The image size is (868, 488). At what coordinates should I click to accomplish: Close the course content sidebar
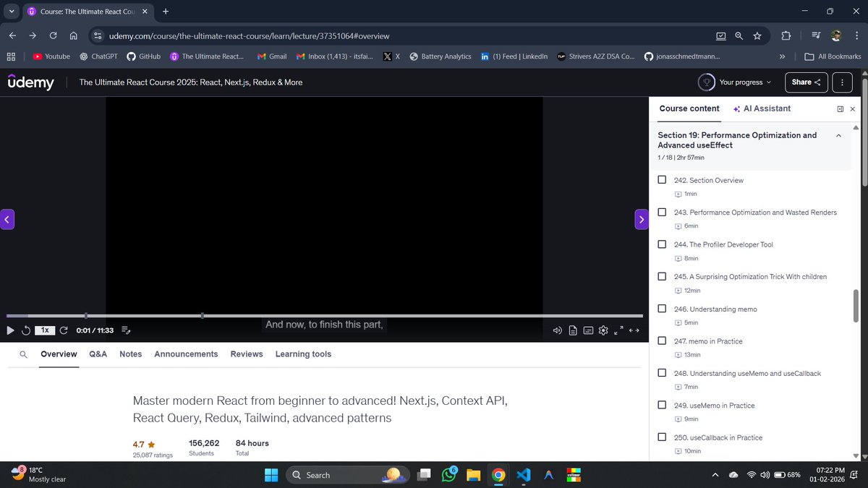coord(852,109)
